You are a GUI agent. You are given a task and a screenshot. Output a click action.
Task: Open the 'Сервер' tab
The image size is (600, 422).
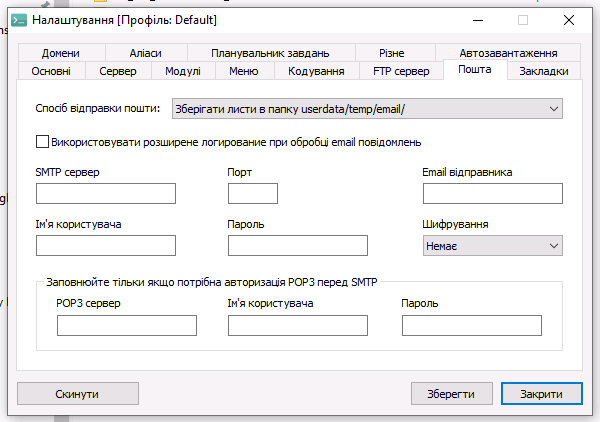click(118, 71)
